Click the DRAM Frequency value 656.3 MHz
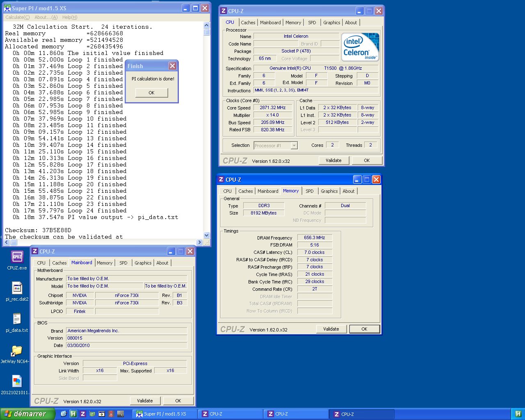The width and height of the screenshot is (525, 420). (x=315, y=237)
